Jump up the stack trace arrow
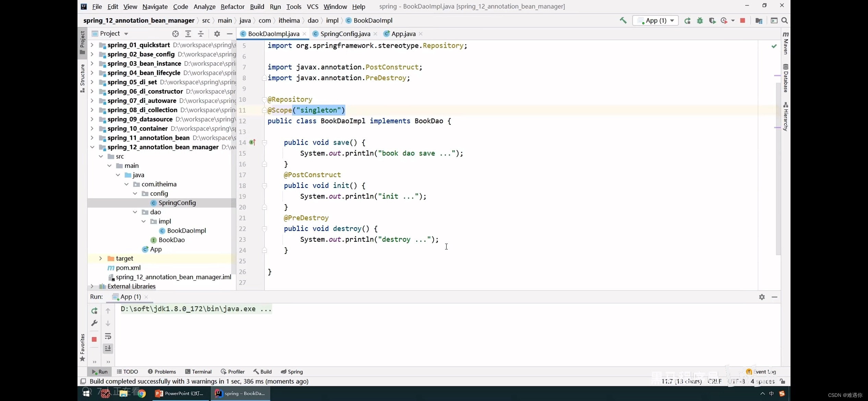The height and width of the screenshot is (401, 868). (108, 311)
